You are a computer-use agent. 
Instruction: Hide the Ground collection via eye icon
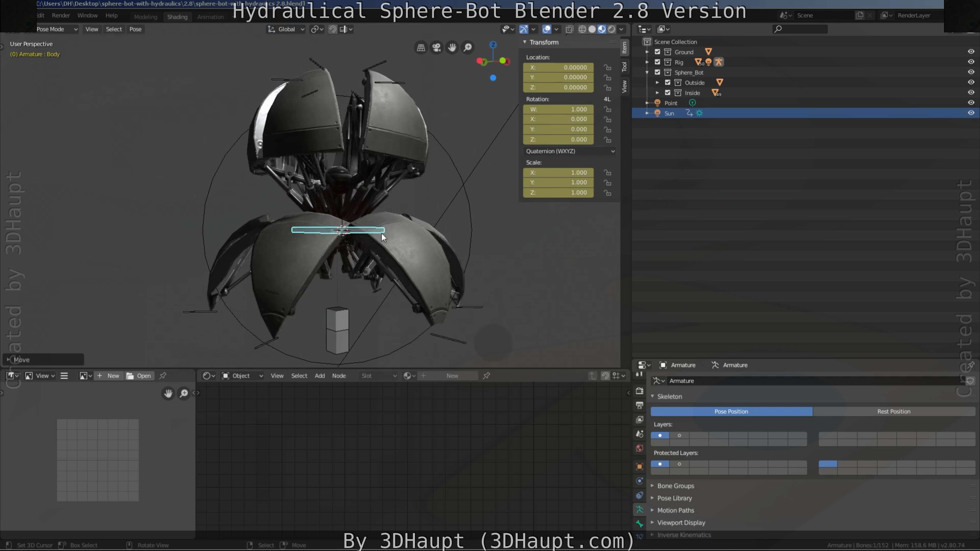tap(971, 52)
